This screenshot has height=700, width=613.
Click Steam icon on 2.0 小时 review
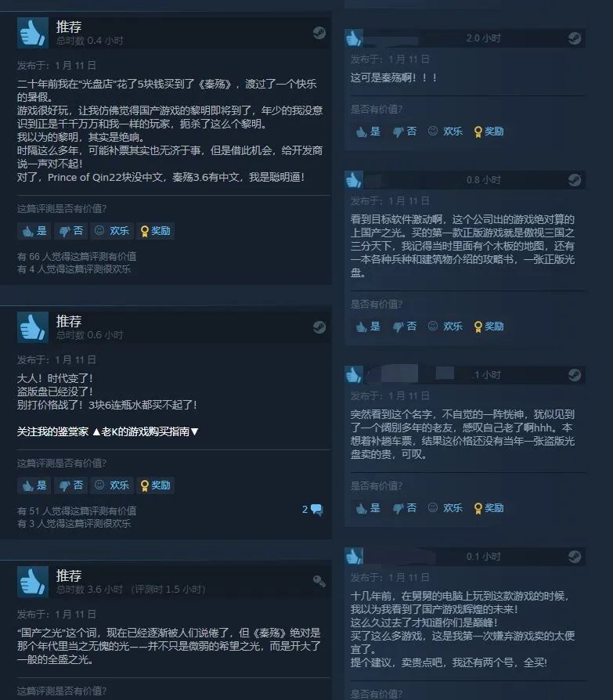click(575, 38)
